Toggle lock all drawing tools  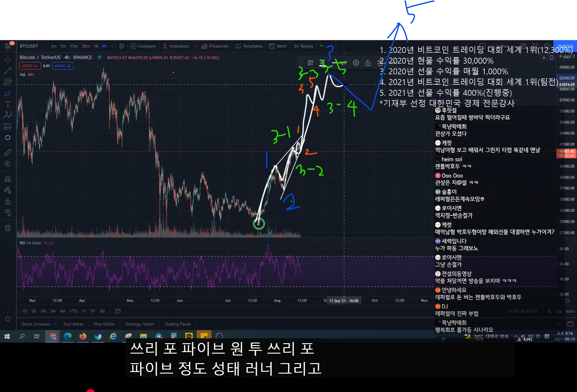[x=8, y=201]
